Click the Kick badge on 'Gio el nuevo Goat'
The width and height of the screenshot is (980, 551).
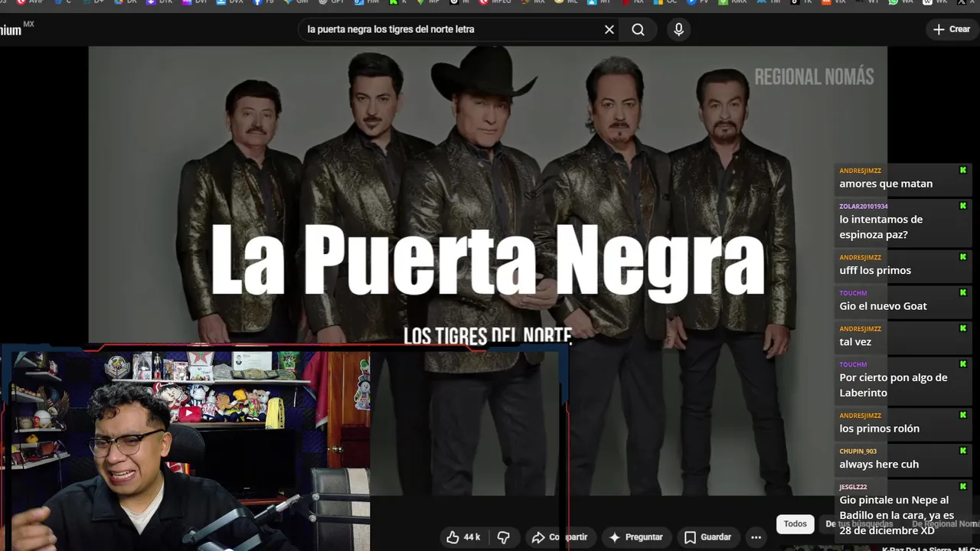(x=963, y=293)
